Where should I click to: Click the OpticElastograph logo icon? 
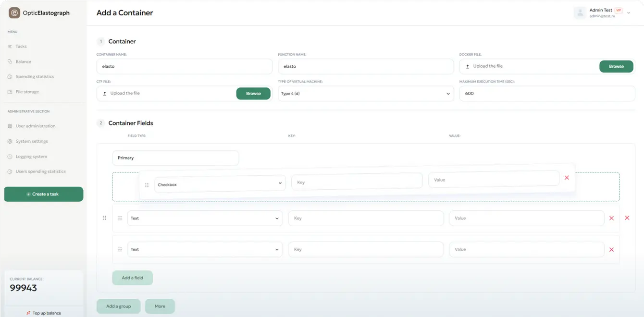(x=14, y=13)
